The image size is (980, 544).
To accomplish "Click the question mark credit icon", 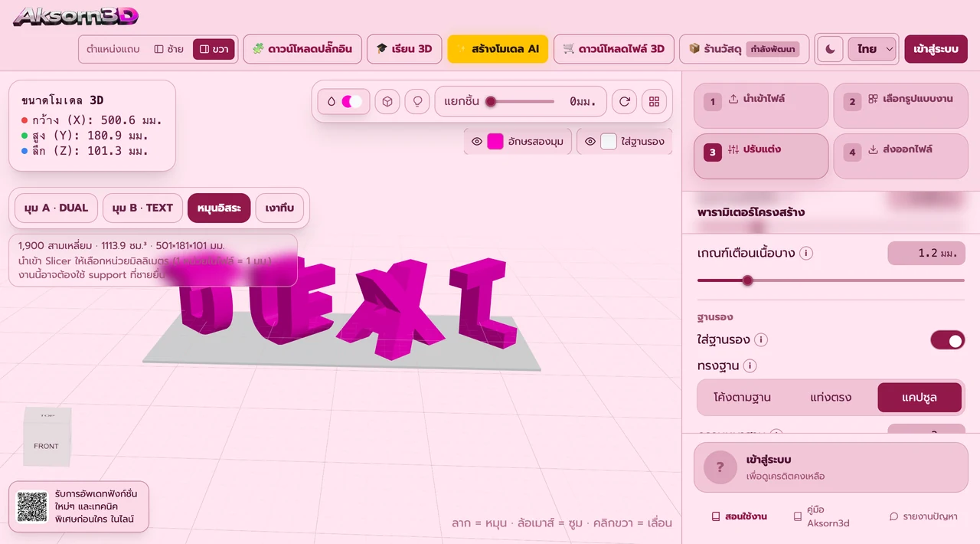I will click(x=720, y=467).
